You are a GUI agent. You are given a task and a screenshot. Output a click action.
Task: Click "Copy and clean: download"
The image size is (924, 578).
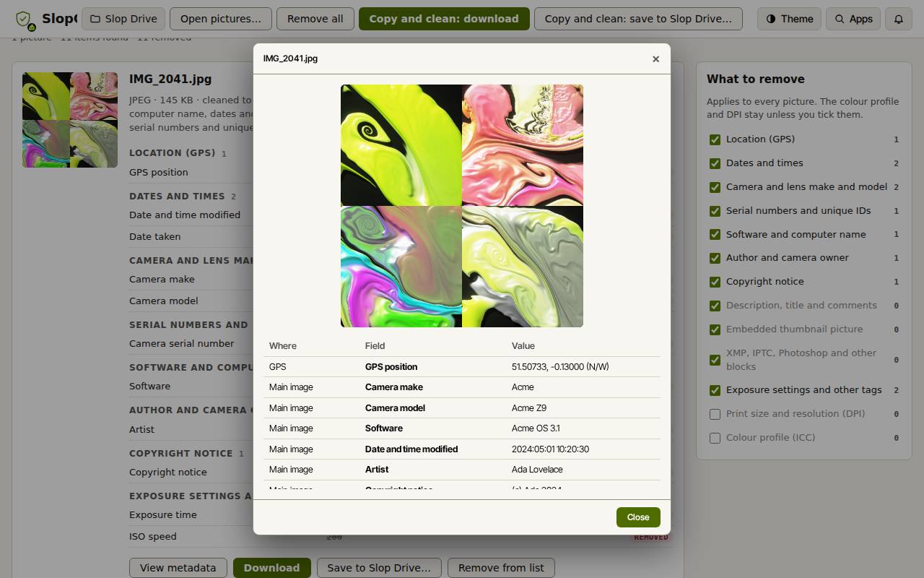tap(444, 19)
